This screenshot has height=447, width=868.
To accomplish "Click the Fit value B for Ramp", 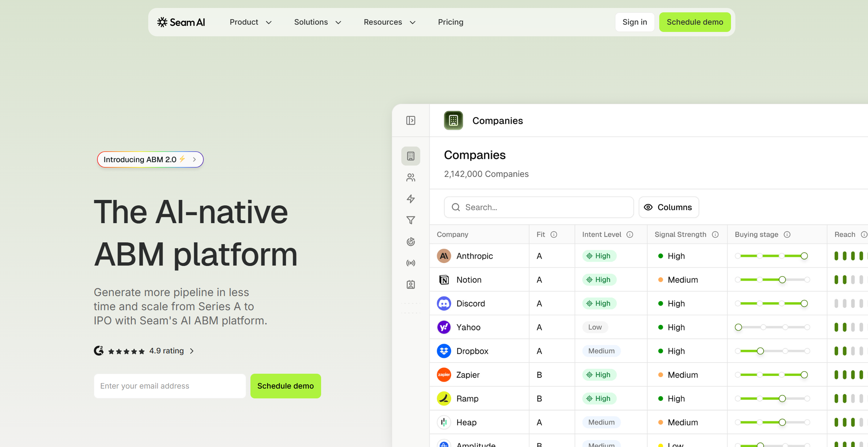I will coord(539,398).
